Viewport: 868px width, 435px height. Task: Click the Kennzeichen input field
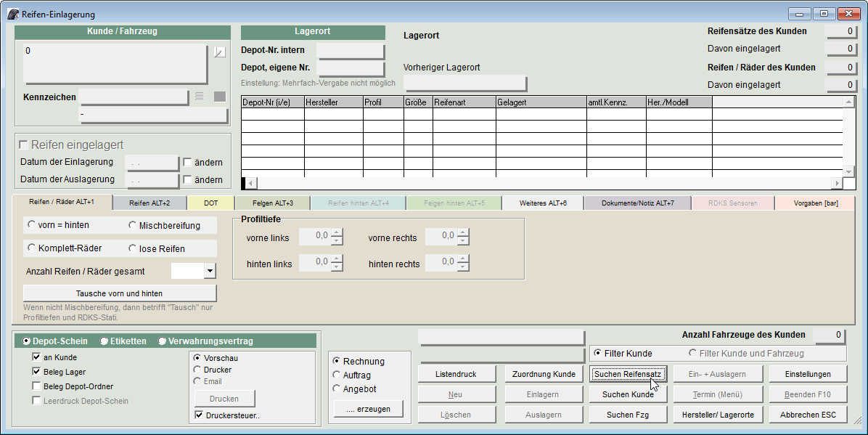point(134,97)
